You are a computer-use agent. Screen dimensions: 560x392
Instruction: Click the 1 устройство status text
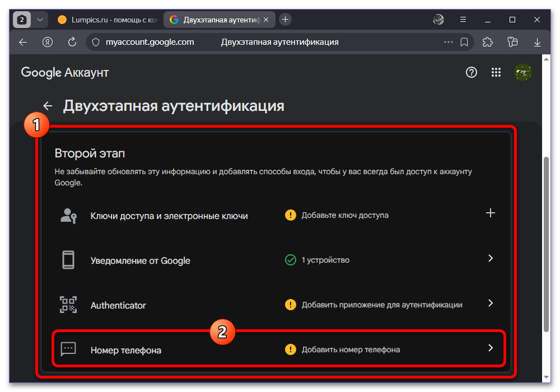click(x=325, y=260)
